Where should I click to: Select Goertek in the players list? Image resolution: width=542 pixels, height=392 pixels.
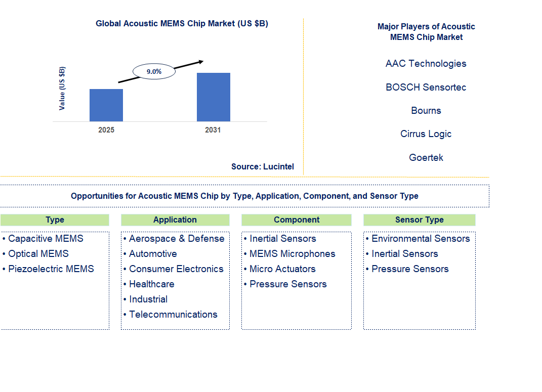pos(426,157)
